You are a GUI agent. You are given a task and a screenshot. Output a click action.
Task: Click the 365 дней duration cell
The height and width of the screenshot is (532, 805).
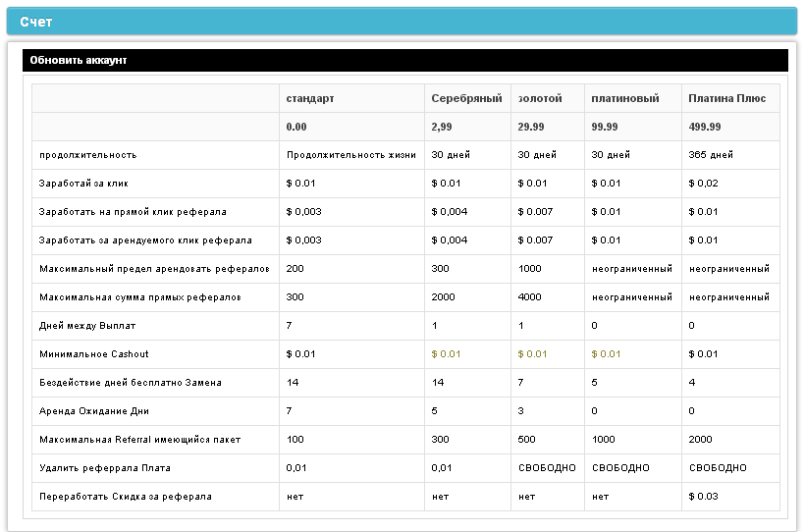click(711, 155)
